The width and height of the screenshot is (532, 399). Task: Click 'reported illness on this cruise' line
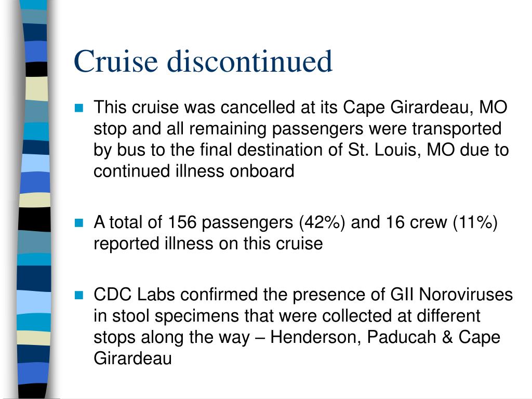(x=208, y=244)
